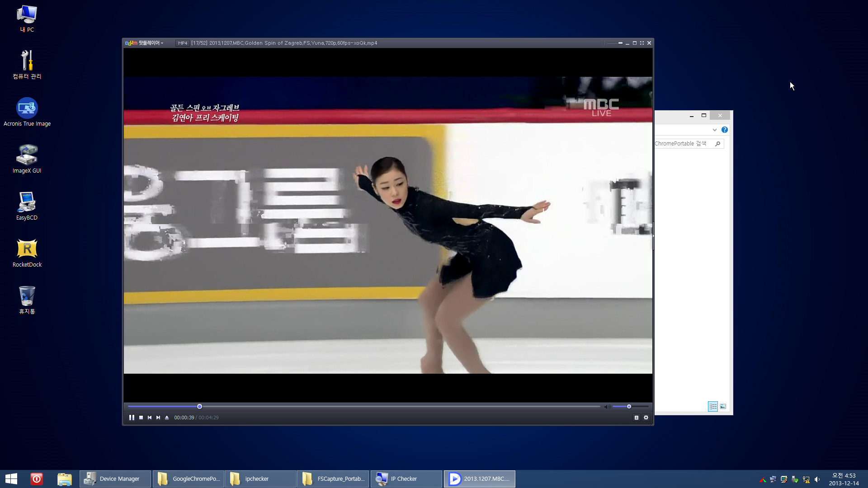The image size is (868, 488).
Task: Click the elapsed time 00:00:39
Action: coord(184,418)
